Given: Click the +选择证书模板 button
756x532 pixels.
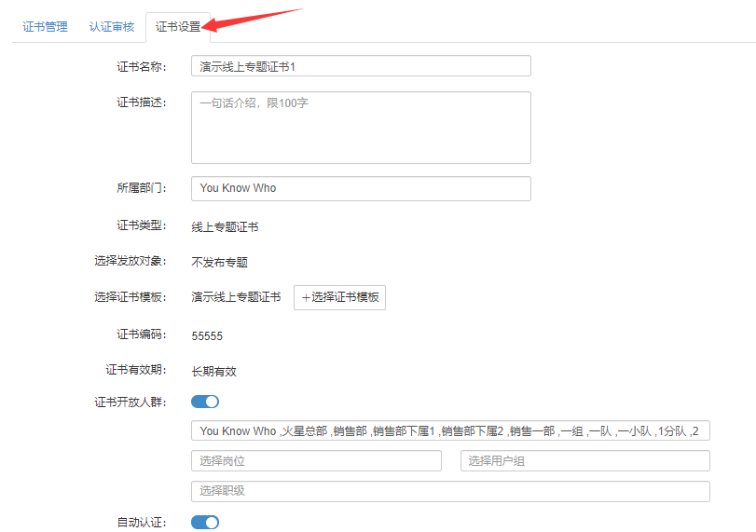Looking at the screenshot, I should [x=340, y=297].
